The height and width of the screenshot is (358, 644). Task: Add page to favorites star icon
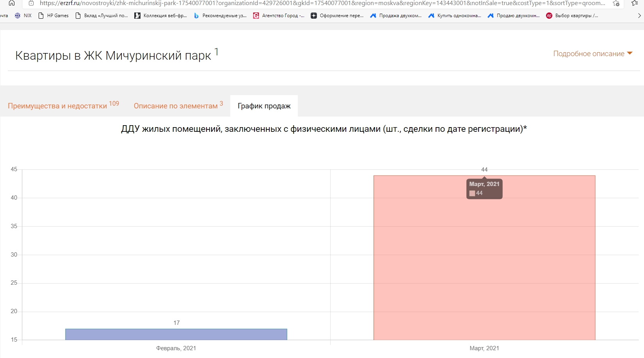[616, 3]
